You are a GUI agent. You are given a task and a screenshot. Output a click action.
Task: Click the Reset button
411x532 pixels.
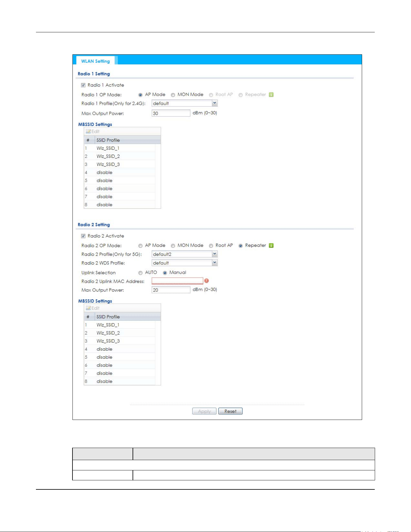(x=230, y=411)
